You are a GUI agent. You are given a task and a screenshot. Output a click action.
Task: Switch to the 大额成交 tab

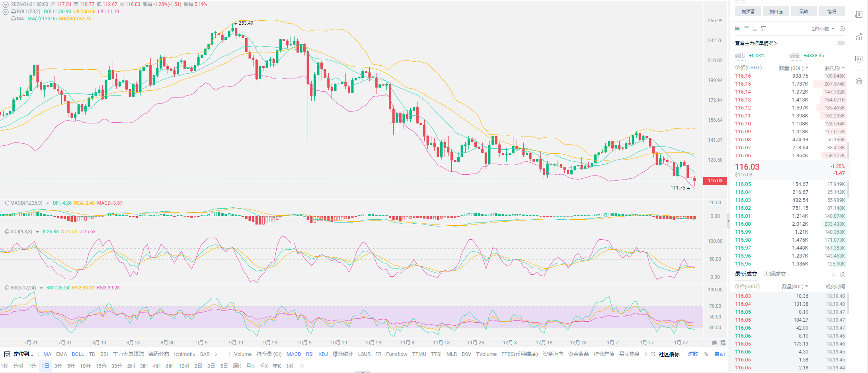pyautogui.click(x=774, y=274)
